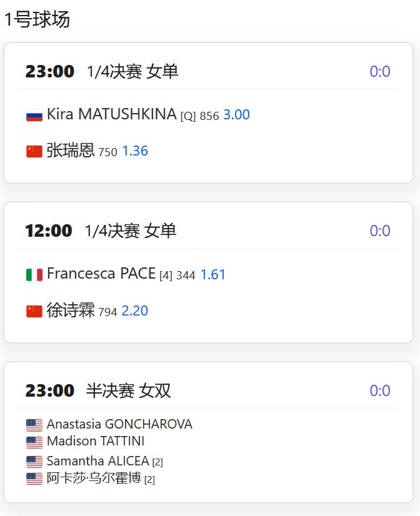Open the 0:0 score of the 女双 semifinal
The width and height of the screenshot is (420, 516).
[380, 391]
